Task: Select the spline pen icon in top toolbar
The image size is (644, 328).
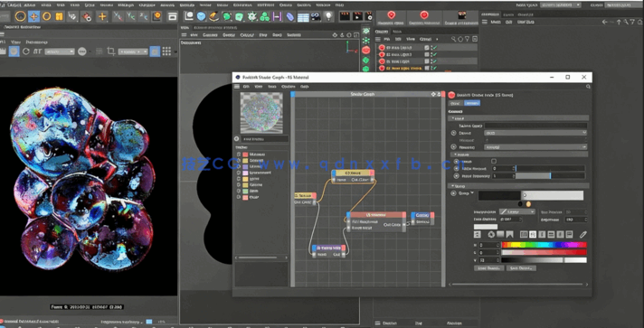Action: (x=214, y=16)
